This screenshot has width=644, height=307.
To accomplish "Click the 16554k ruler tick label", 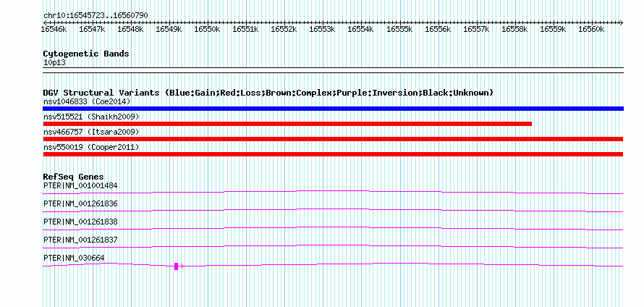I will click(x=361, y=29).
